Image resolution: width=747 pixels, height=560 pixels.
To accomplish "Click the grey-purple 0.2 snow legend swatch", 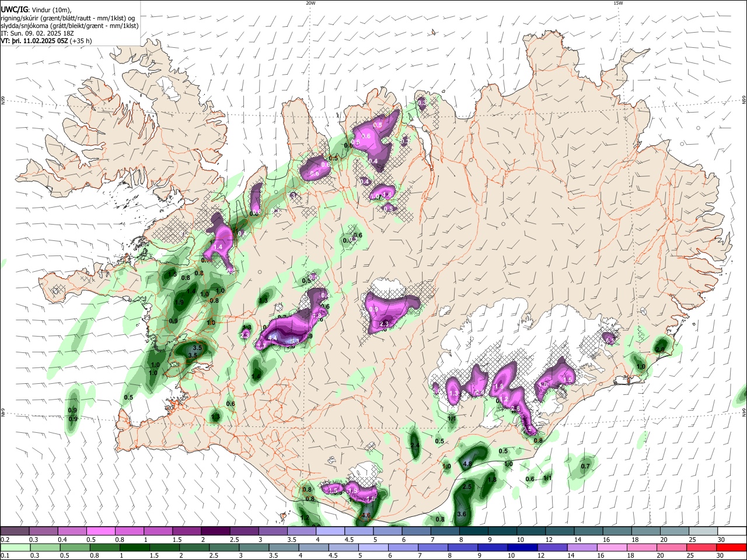I will [x=15, y=531].
